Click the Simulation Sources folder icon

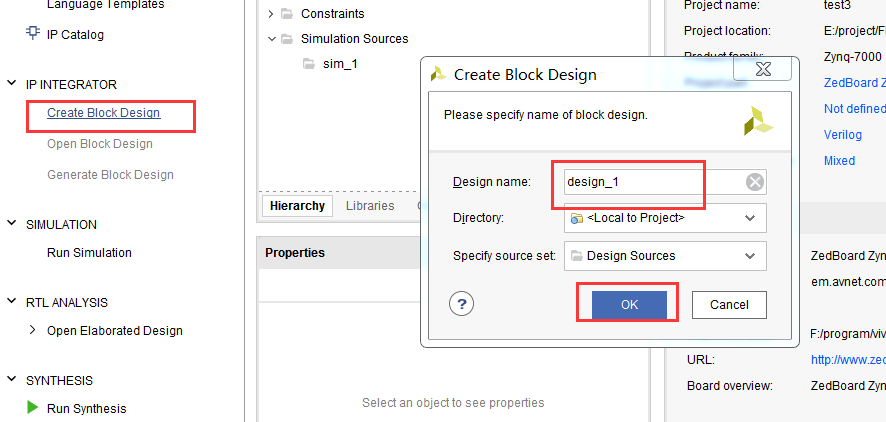tap(288, 39)
